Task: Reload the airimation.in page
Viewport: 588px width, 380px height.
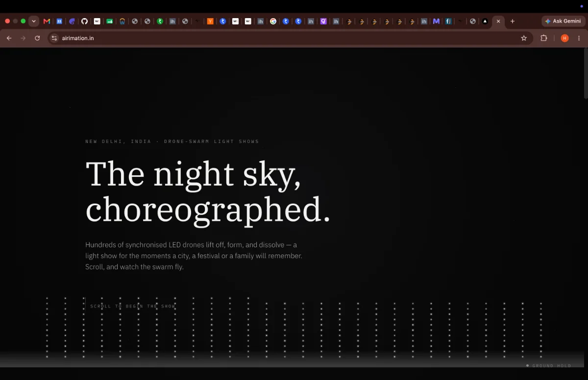Action: [37, 38]
